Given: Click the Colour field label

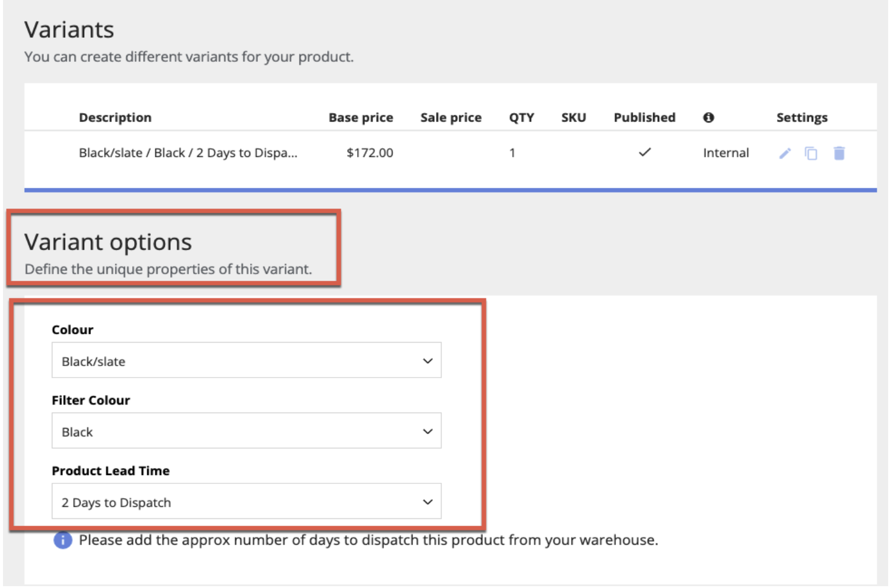Looking at the screenshot, I should click(x=72, y=329).
